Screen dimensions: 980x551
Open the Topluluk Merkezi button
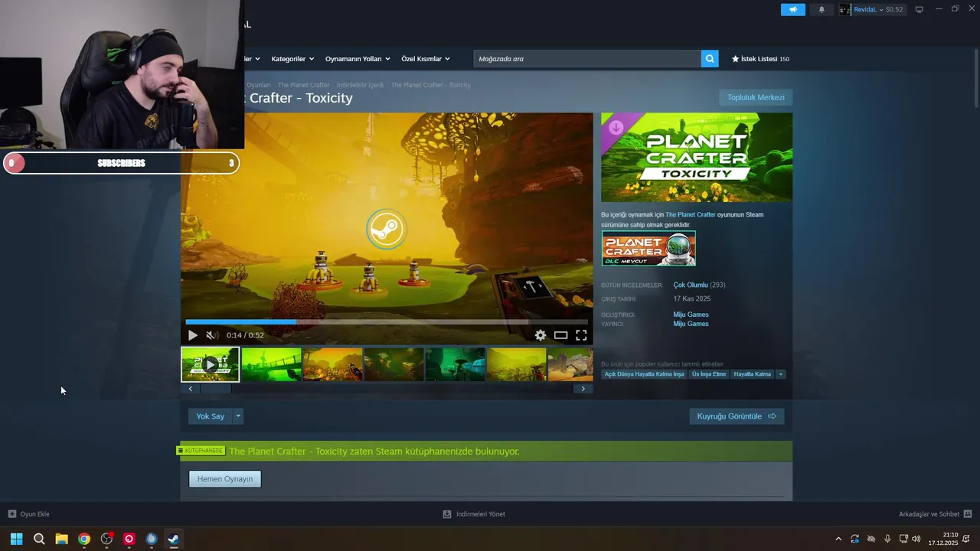coord(756,97)
